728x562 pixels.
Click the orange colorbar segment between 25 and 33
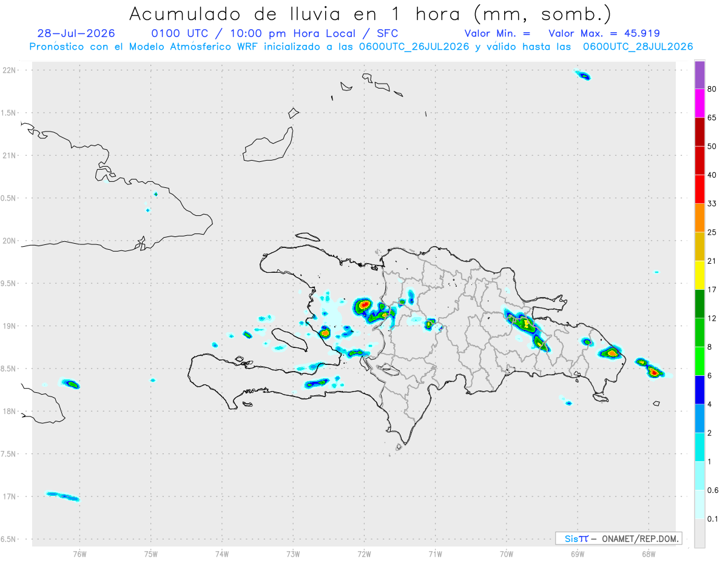tap(699, 218)
